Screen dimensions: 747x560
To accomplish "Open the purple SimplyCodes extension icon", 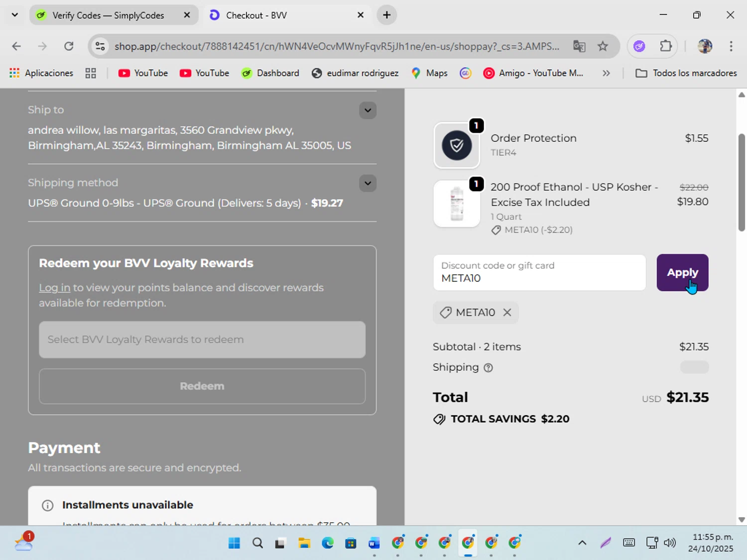I will pyautogui.click(x=639, y=46).
